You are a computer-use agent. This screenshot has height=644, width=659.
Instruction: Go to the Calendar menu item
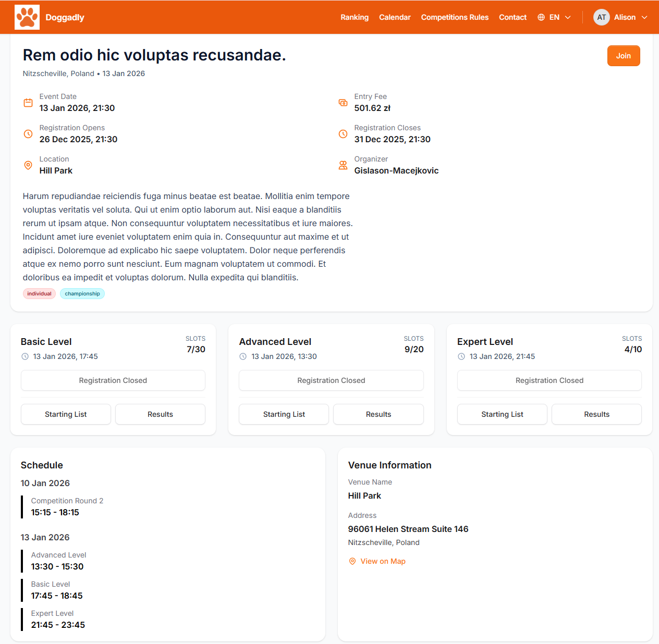(x=395, y=17)
